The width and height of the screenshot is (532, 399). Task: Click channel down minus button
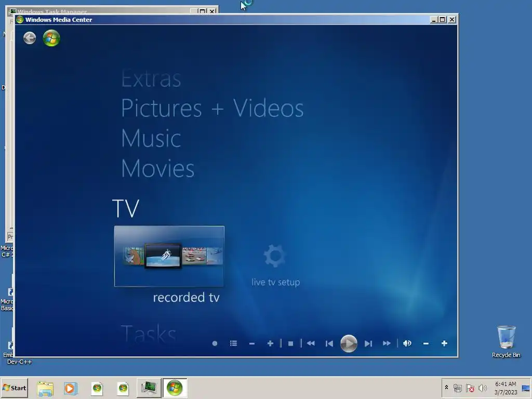click(252, 343)
